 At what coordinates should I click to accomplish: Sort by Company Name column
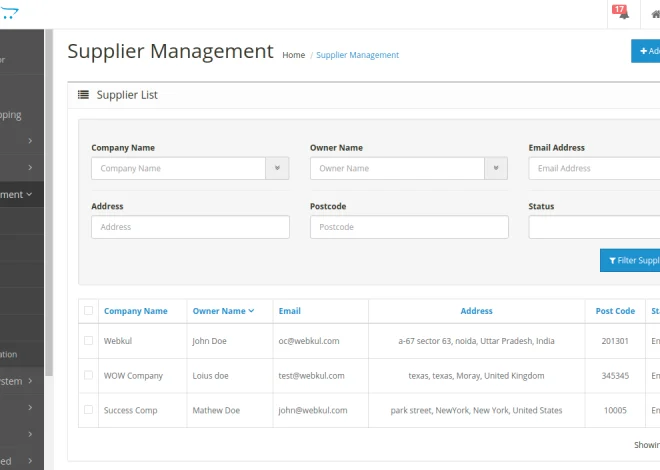point(136,311)
